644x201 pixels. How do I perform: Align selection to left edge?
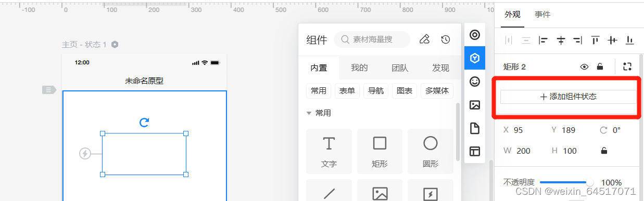pyautogui.click(x=543, y=40)
